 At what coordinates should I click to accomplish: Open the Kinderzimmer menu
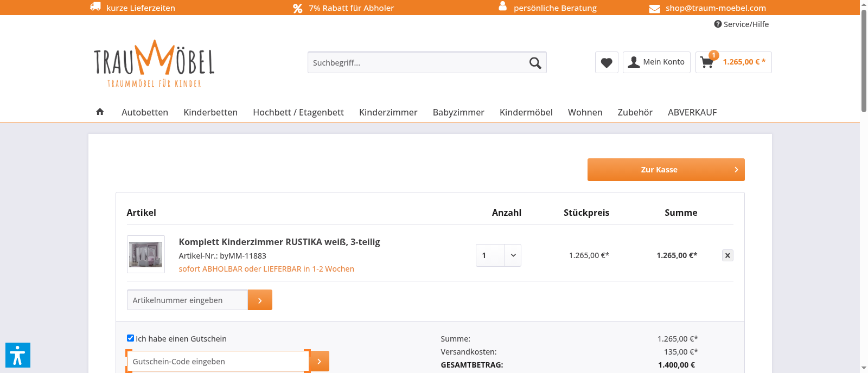point(388,112)
